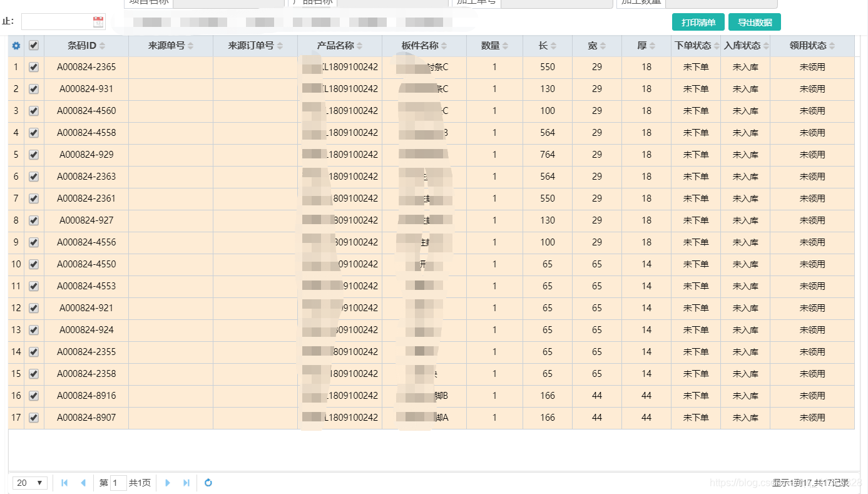Sort by 来源订单号 column arrows
The height and width of the screenshot is (494, 868).
click(x=280, y=46)
